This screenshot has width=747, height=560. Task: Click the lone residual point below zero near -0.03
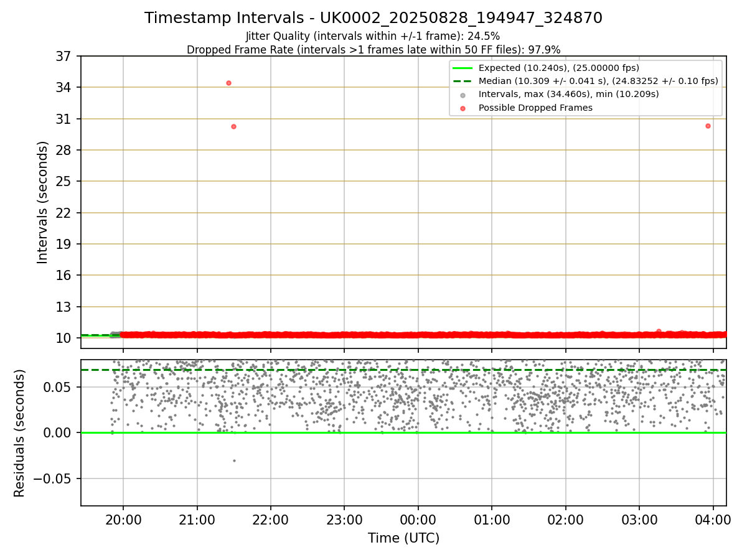click(234, 460)
